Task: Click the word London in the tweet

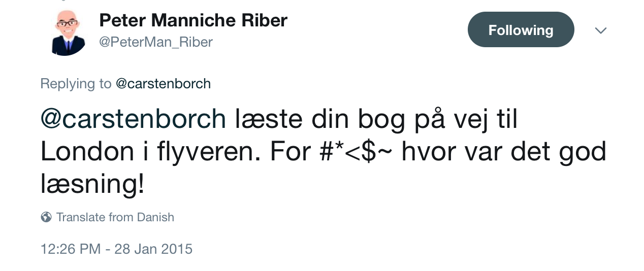Action: (x=87, y=152)
